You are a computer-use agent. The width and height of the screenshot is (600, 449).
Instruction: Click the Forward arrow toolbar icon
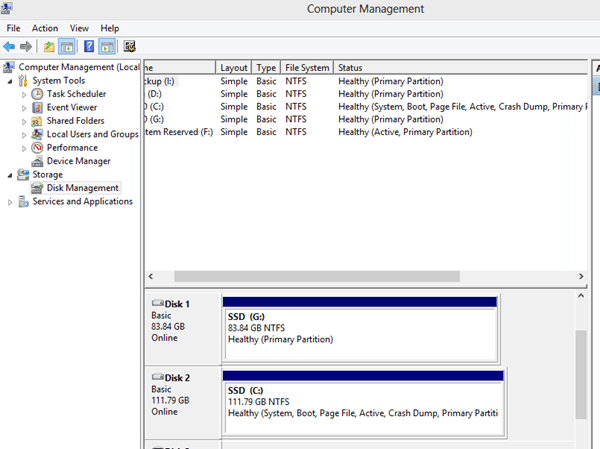[26, 47]
